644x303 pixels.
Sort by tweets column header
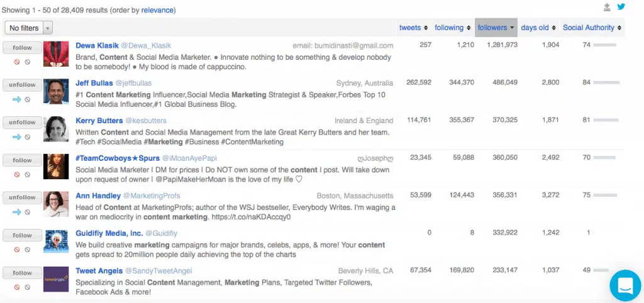tap(413, 28)
